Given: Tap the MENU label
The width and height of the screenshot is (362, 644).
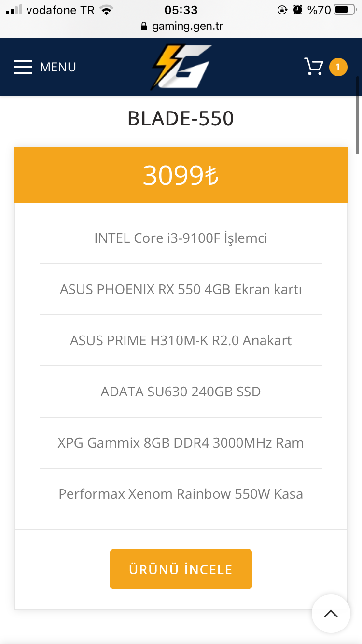Looking at the screenshot, I should [x=58, y=67].
